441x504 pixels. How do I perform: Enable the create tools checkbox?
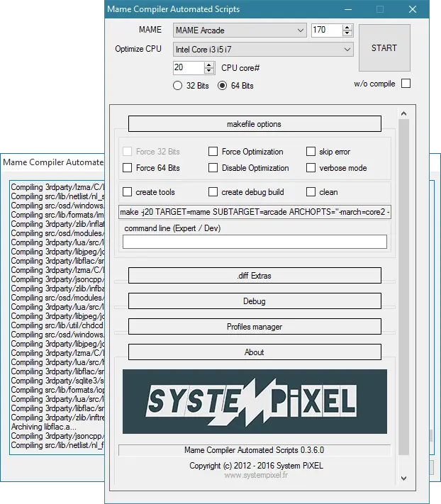128,192
